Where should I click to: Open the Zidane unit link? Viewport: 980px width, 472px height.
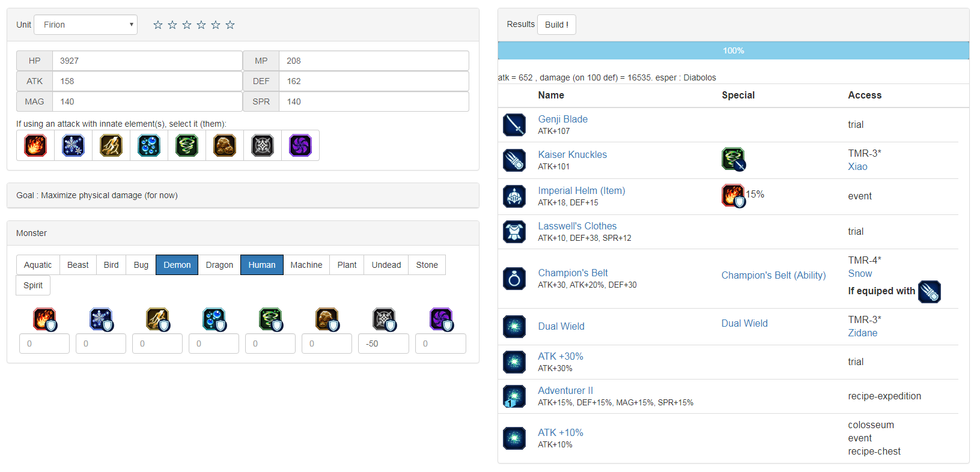tap(863, 333)
